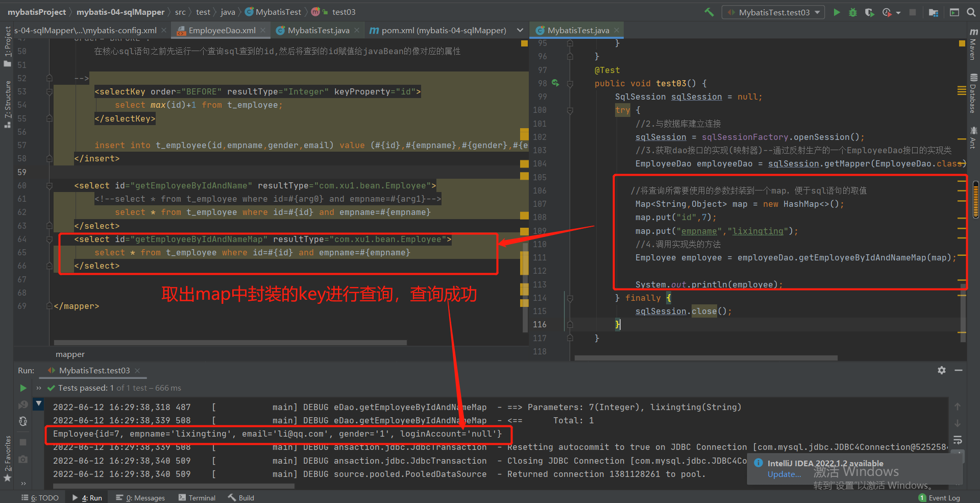
Task: Show hidden tabs with the dropdown chevron
Action: click(520, 31)
